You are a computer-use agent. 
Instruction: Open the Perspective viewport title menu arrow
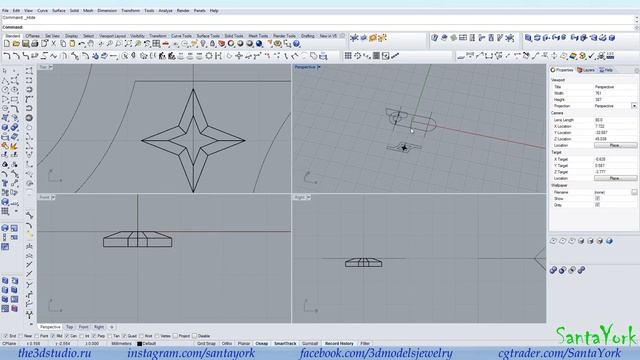click(318, 67)
